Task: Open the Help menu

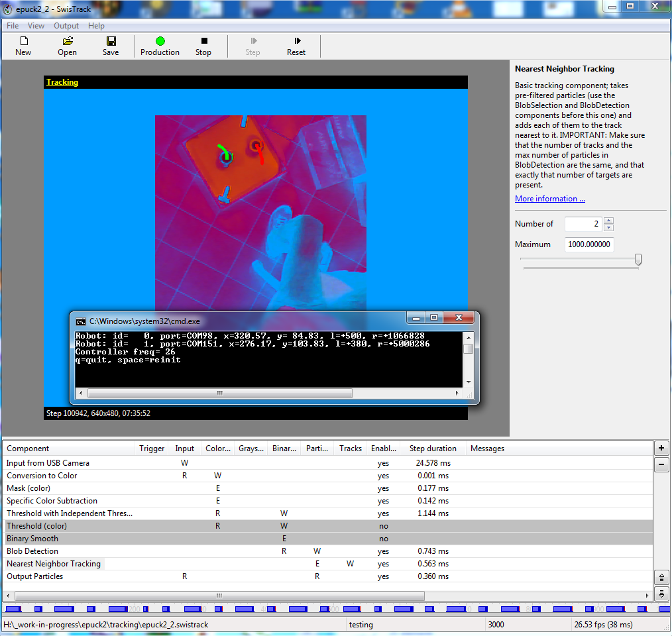Action: 96,26
